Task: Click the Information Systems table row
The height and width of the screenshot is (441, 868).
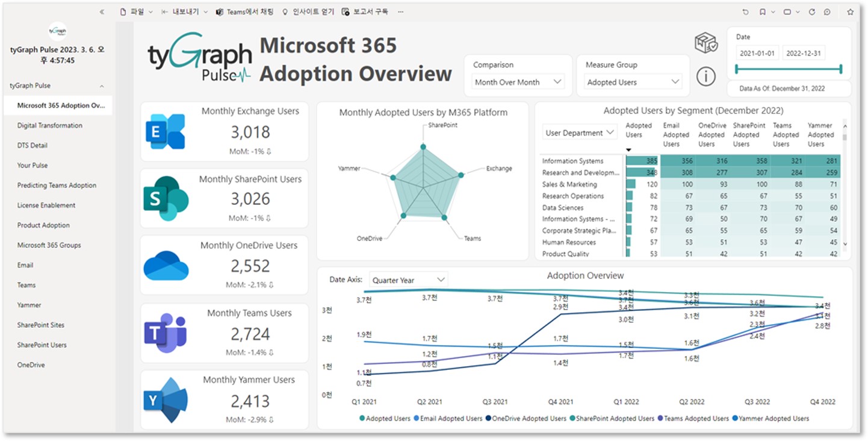Action: [x=690, y=161]
